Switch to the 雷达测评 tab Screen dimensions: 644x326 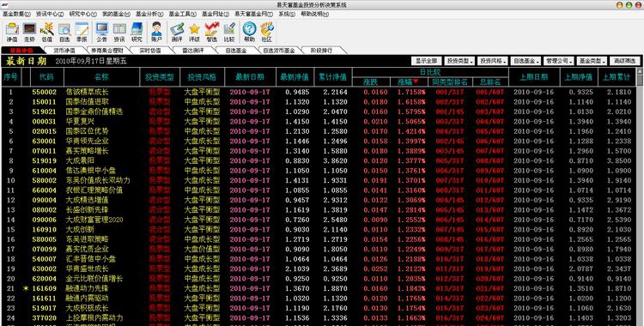coord(193,51)
